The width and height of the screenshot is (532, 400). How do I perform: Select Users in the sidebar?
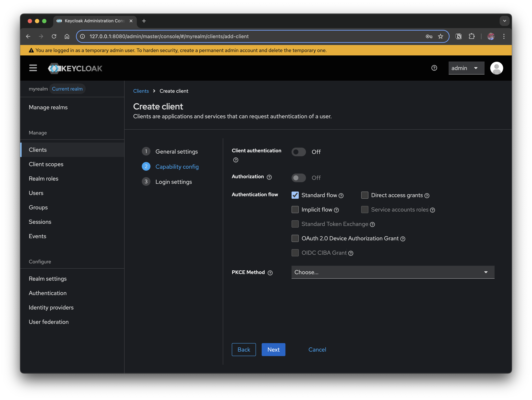pyautogui.click(x=36, y=193)
